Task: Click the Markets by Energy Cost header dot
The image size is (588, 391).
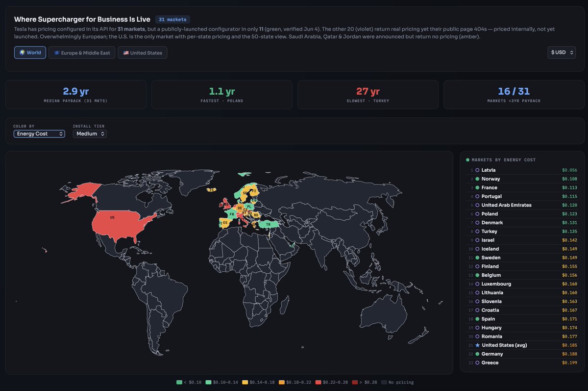Action: pyautogui.click(x=467, y=160)
